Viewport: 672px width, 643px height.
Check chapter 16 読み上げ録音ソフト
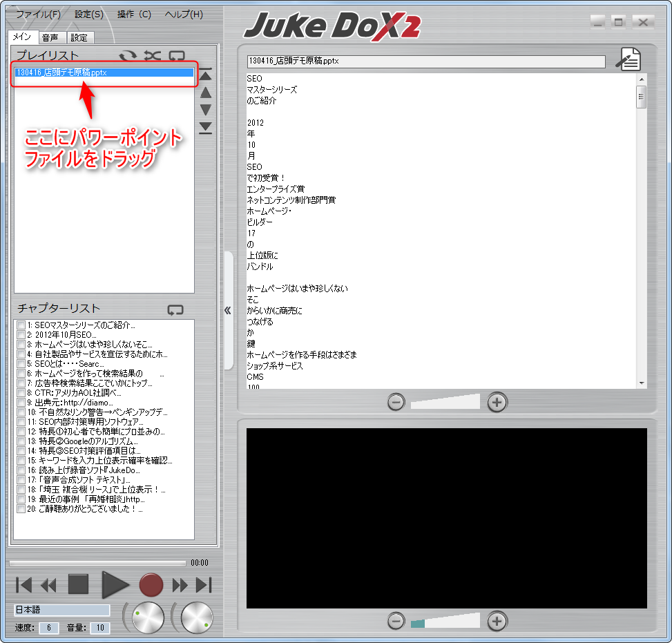tap(21, 470)
